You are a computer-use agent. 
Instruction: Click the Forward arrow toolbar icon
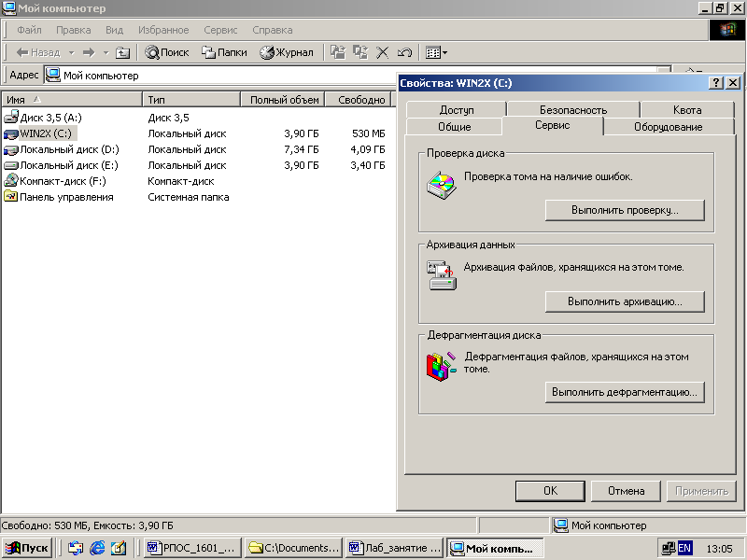point(89,52)
